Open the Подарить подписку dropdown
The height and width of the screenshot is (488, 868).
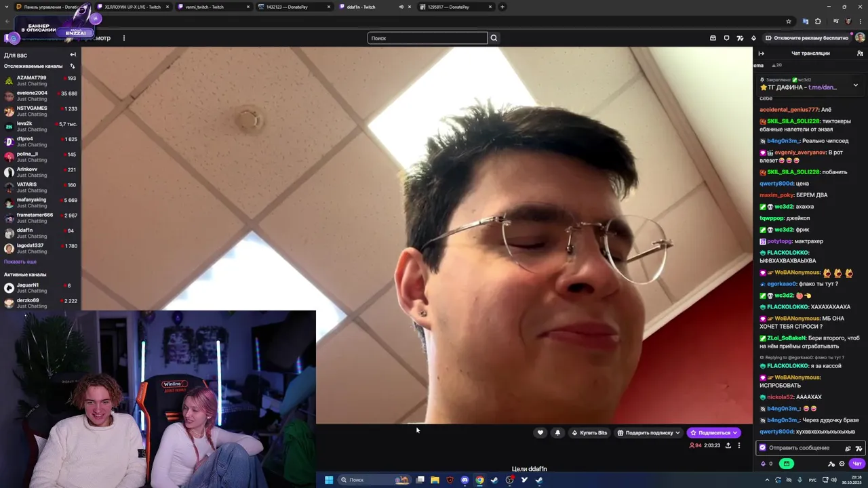click(648, 432)
